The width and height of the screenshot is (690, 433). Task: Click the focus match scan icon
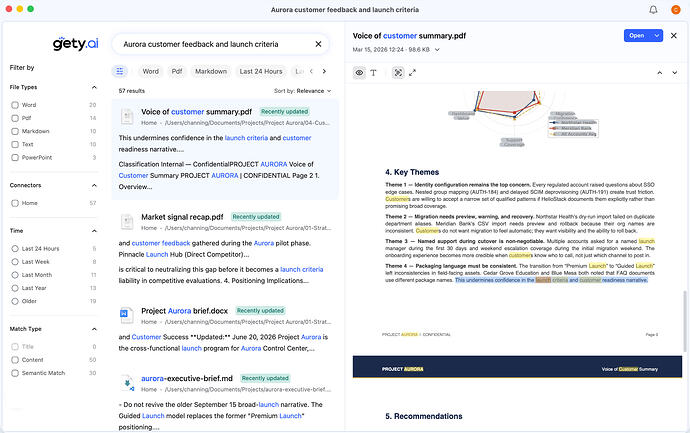coord(398,73)
